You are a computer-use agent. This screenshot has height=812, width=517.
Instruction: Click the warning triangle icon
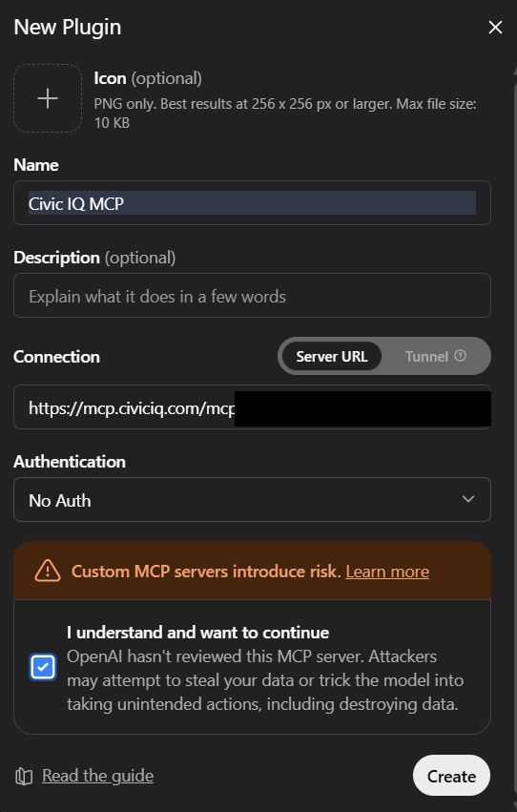[x=48, y=572]
